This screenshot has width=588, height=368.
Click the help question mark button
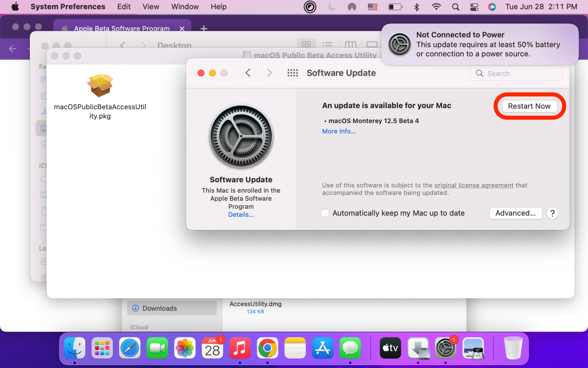click(x=552, y=213)
